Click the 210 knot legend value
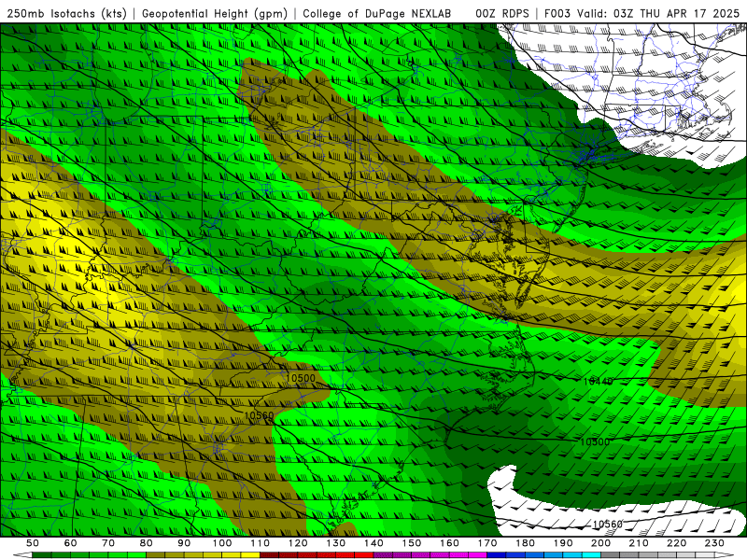 (639, 543)
